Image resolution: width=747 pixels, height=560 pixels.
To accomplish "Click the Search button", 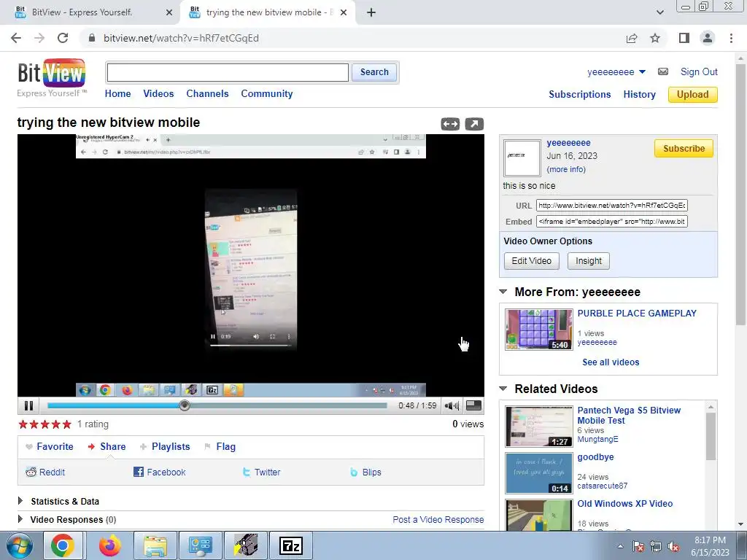I will coord(374,72).
